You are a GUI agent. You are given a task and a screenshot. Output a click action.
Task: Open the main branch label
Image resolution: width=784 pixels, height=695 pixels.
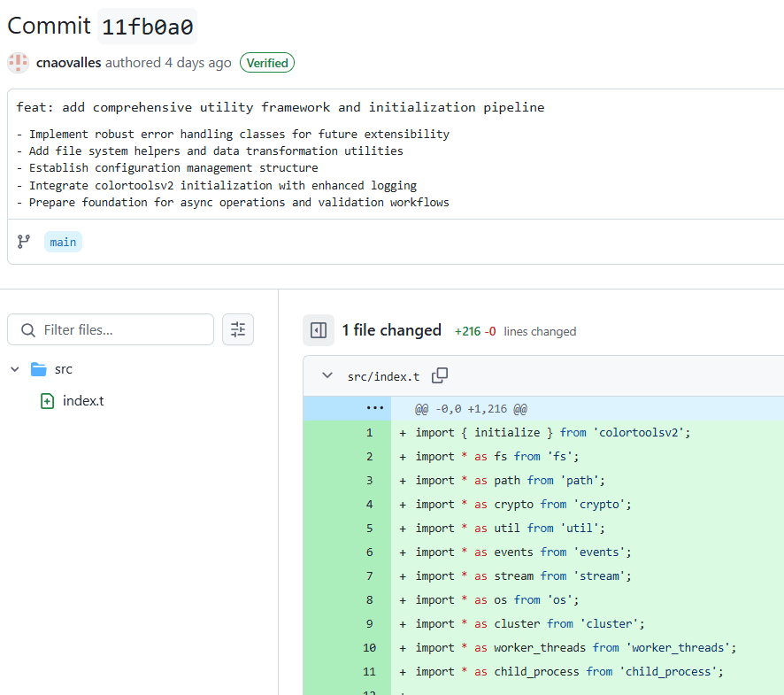[63, 243]
